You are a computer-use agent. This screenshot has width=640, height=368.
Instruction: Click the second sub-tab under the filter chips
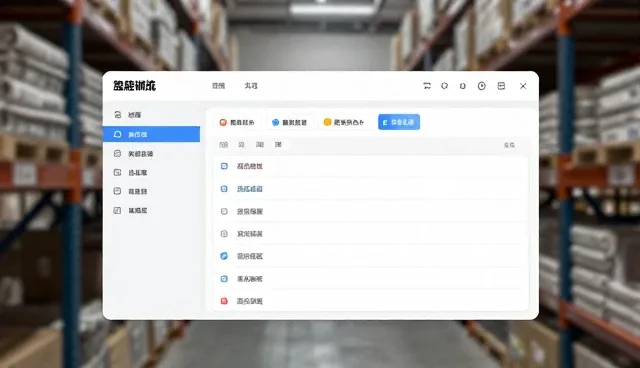tap(242, 144)
